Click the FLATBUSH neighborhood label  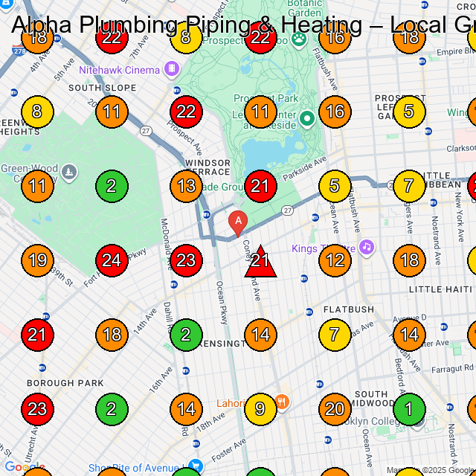(x=349, y=309)
